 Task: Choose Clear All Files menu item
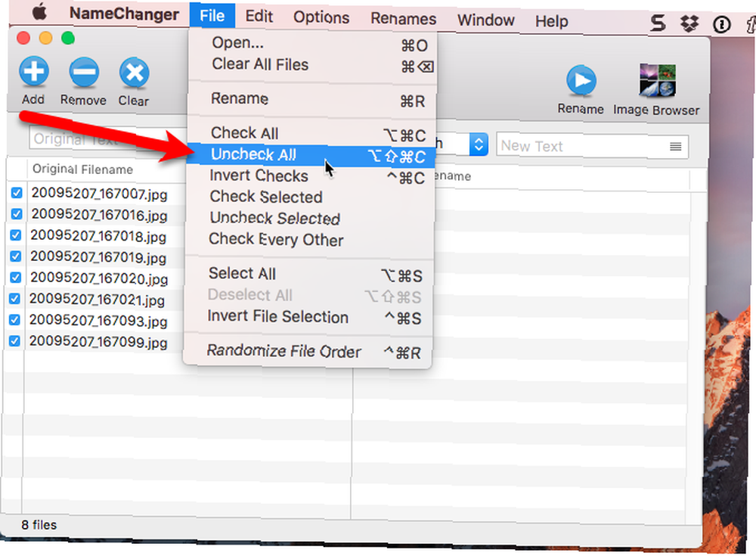pyautogui.click(x=312, y=64)
